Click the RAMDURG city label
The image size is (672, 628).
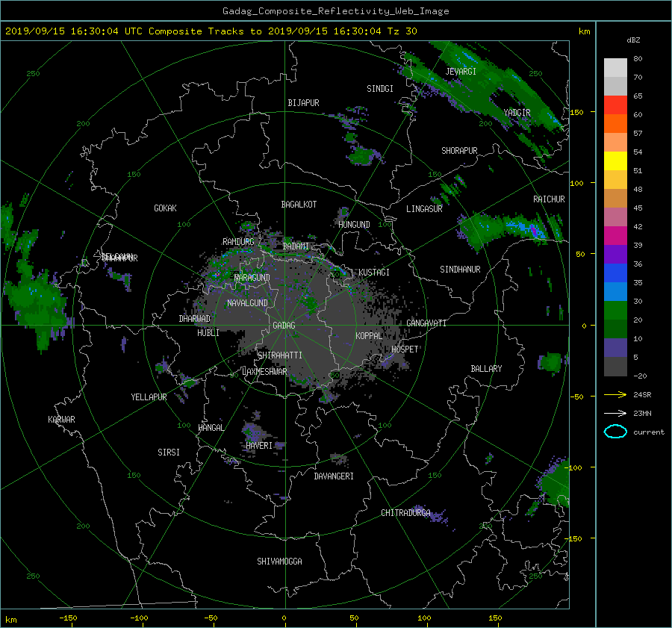[x=238, y=242]
